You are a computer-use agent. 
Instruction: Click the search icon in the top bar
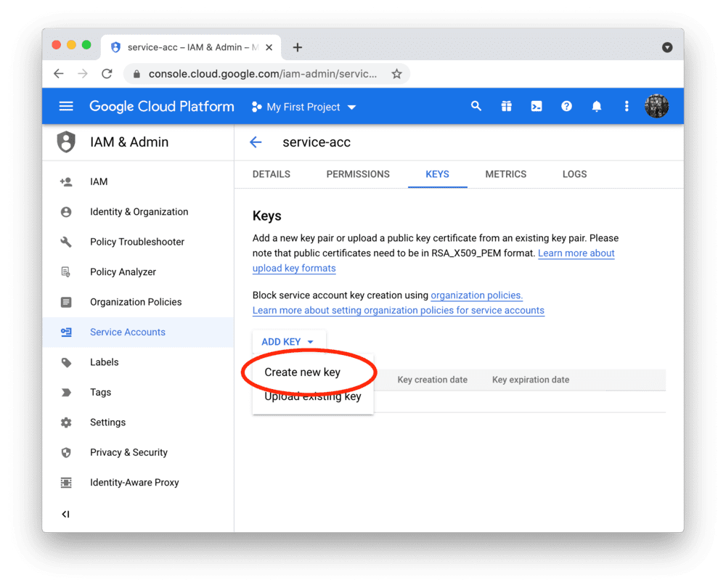(476, 106)
